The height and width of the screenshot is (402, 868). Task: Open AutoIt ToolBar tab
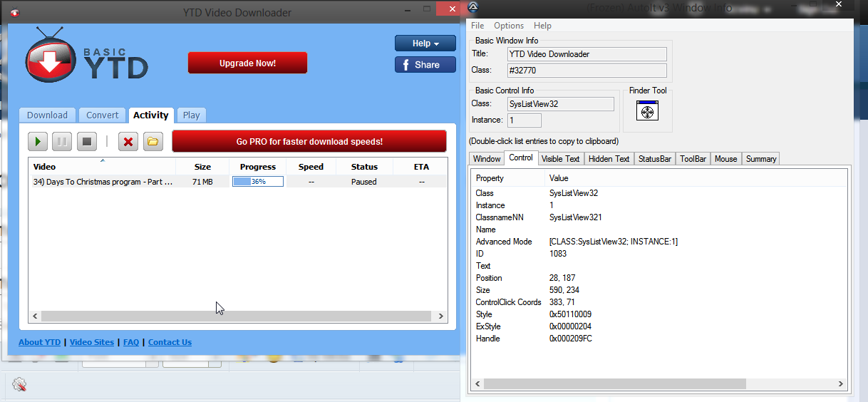pyautogui.click(x=693, y=159)
